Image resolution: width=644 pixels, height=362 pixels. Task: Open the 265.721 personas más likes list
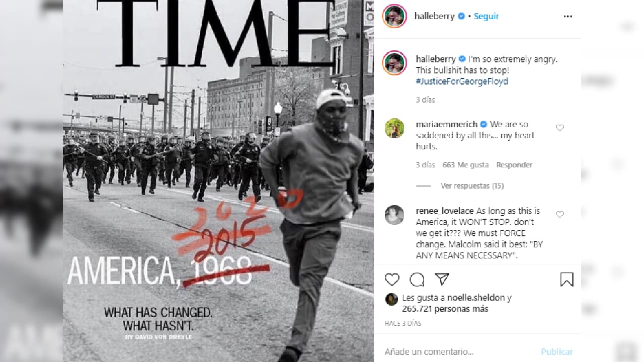point(445,309)
